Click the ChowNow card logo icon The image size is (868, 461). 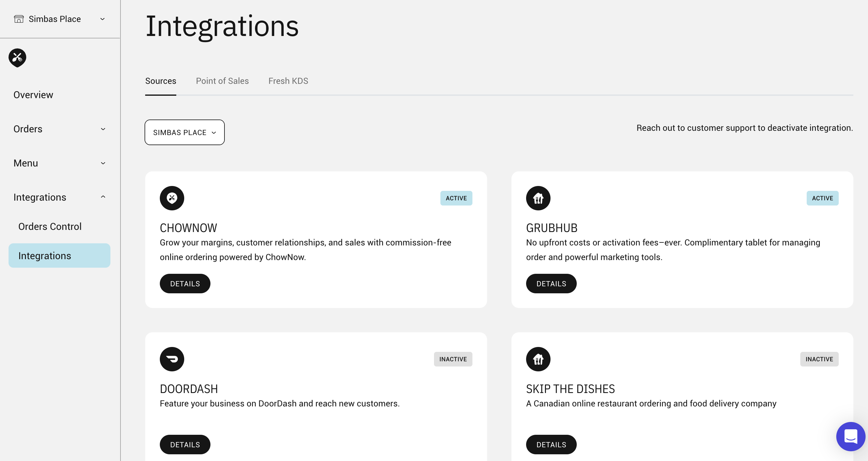pyautogui.click(x=172, y=198)
